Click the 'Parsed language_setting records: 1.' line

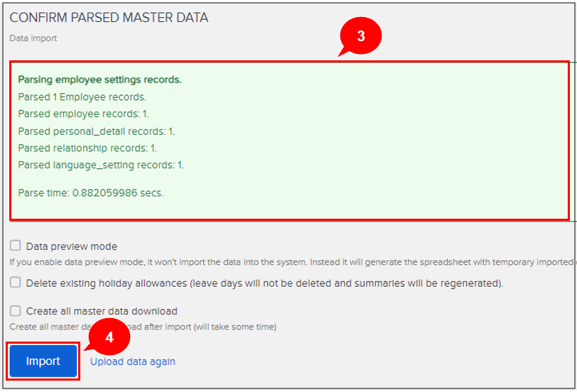coord(101,165)
